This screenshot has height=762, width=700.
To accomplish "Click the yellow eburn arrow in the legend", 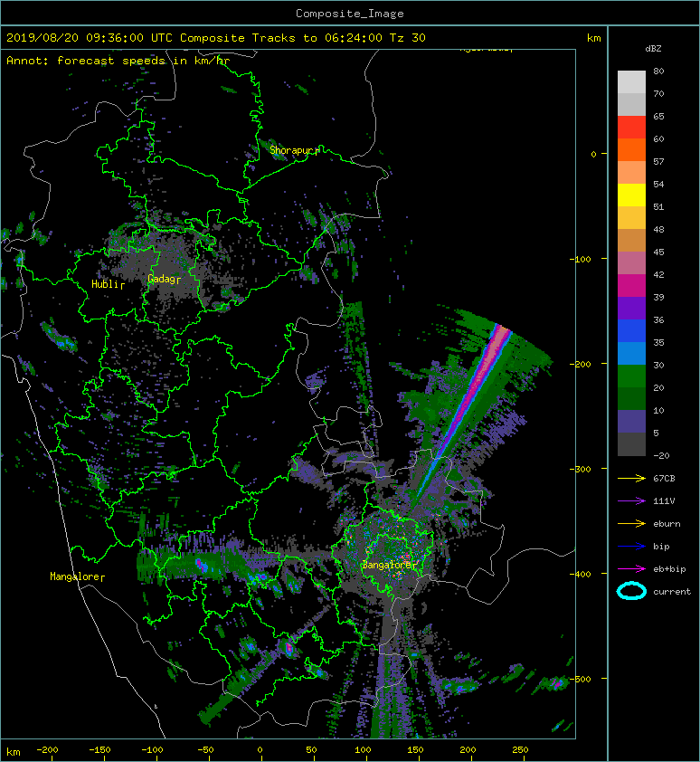I will coord(631,524).
